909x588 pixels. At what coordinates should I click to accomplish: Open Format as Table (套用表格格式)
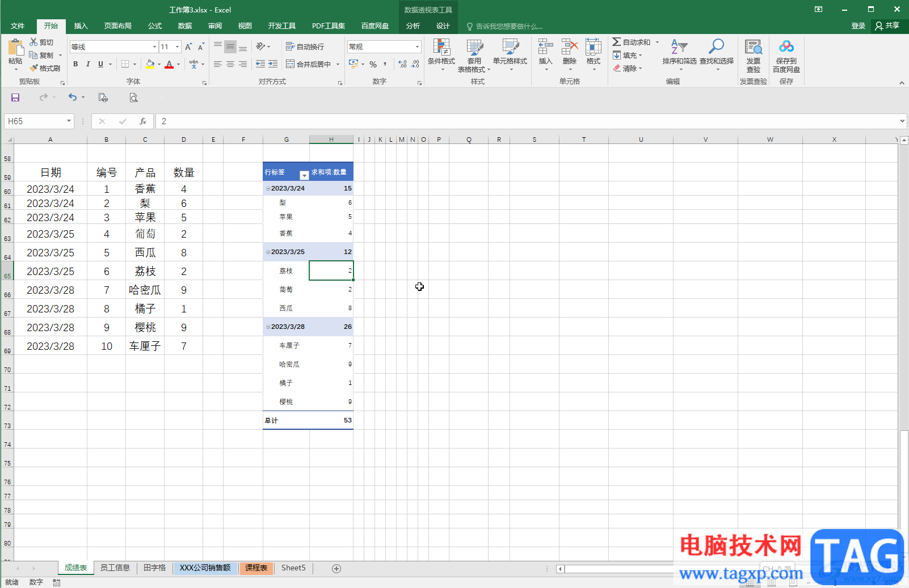[x=474, y=56]
